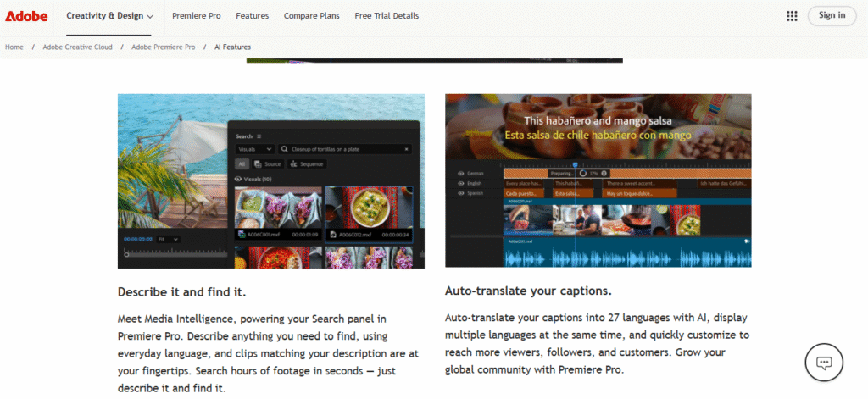Viewport: 868px width, 399px height.
Task: Click the 'Ich hatte das Gefühl...' caption clip
Action: 724,183
